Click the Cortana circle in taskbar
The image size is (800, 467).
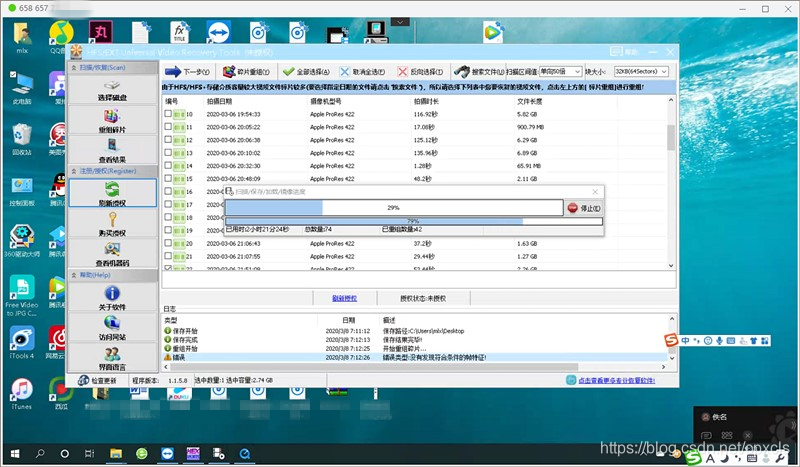pos(65,453)
